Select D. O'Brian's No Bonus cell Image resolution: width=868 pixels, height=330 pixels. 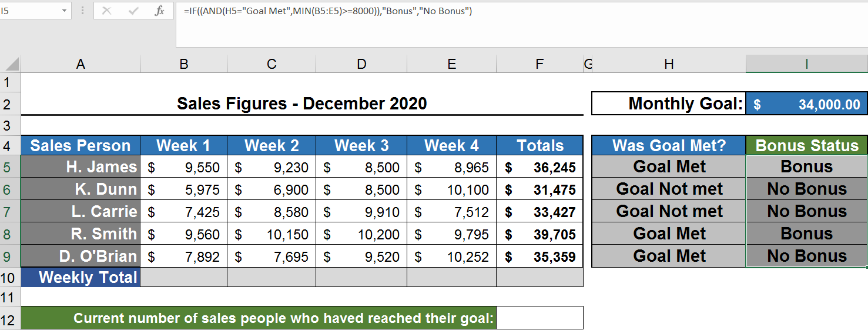806,256
